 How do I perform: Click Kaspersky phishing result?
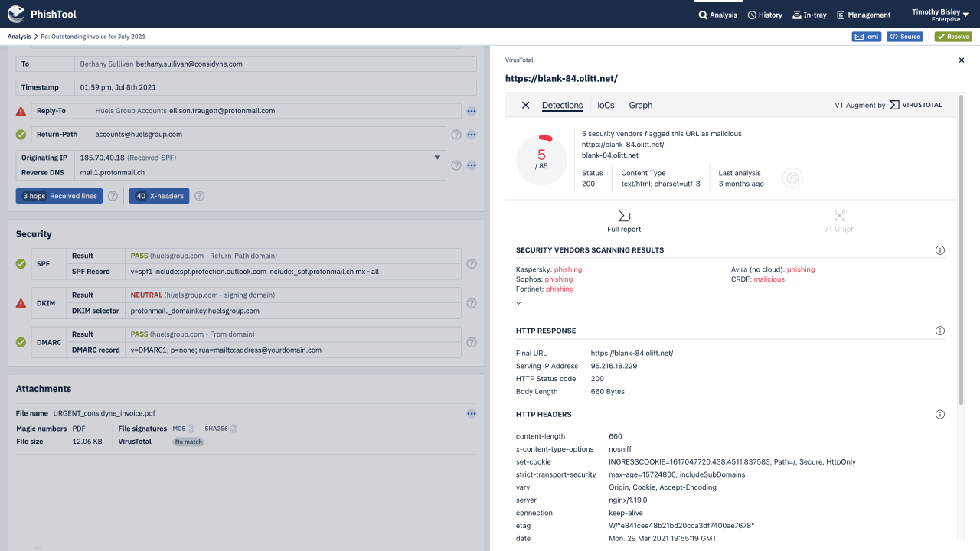[x=568, y=269]
